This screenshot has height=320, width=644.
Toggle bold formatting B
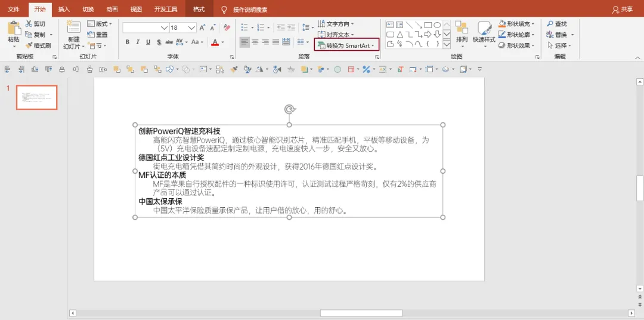pyautogui.click(x=128, y=42)
